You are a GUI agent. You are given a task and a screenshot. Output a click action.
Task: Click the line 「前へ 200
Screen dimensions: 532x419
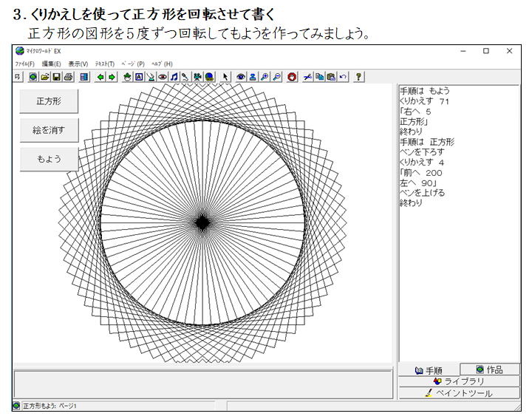click(421, 173)
